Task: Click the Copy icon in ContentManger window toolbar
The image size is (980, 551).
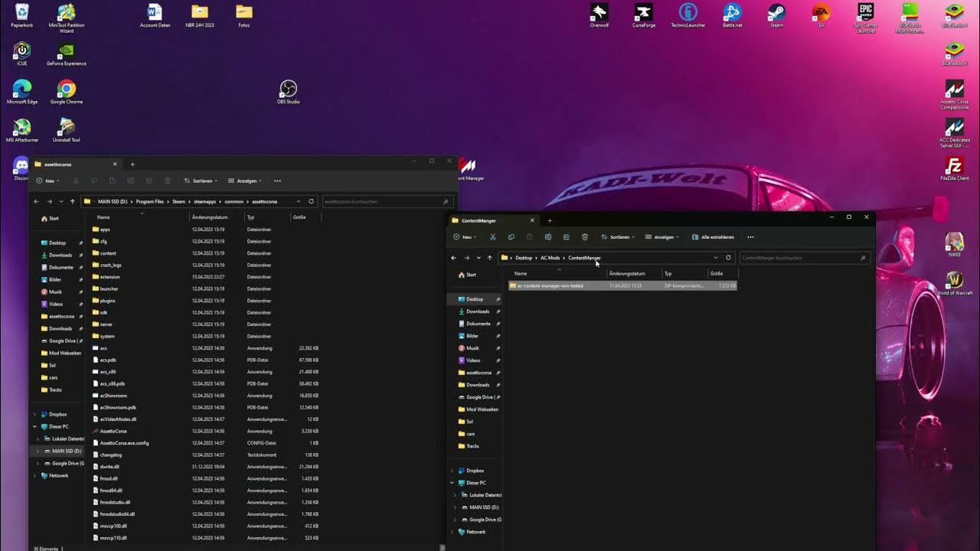Action: pyautogui.click(x=511, y=237)
